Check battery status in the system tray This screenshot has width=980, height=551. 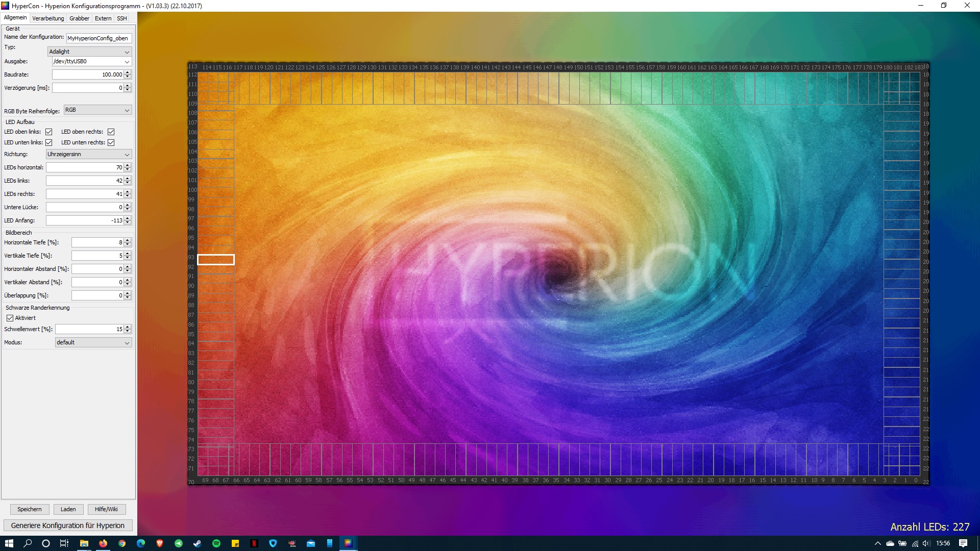(x=902, y=543)
